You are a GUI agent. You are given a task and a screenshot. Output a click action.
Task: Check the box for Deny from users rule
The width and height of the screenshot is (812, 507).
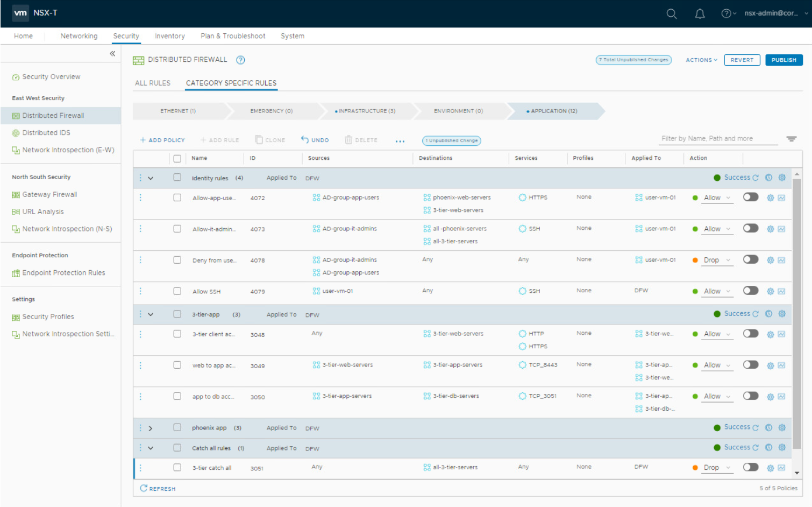tap(177, 260)
